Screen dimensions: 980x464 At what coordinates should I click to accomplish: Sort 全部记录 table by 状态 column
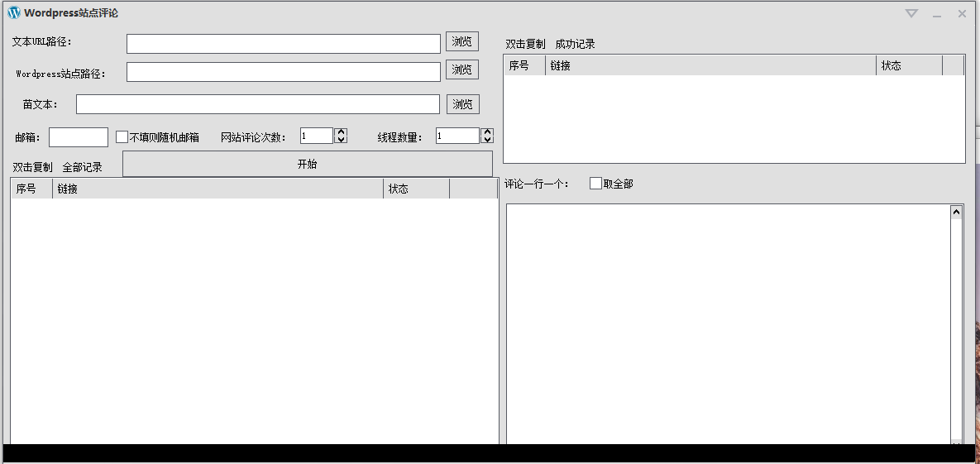coord(417,189)
